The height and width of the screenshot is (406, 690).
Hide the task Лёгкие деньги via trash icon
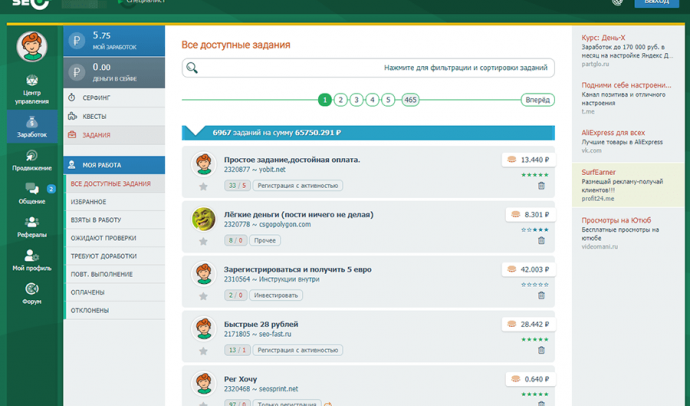click(541, 241)
